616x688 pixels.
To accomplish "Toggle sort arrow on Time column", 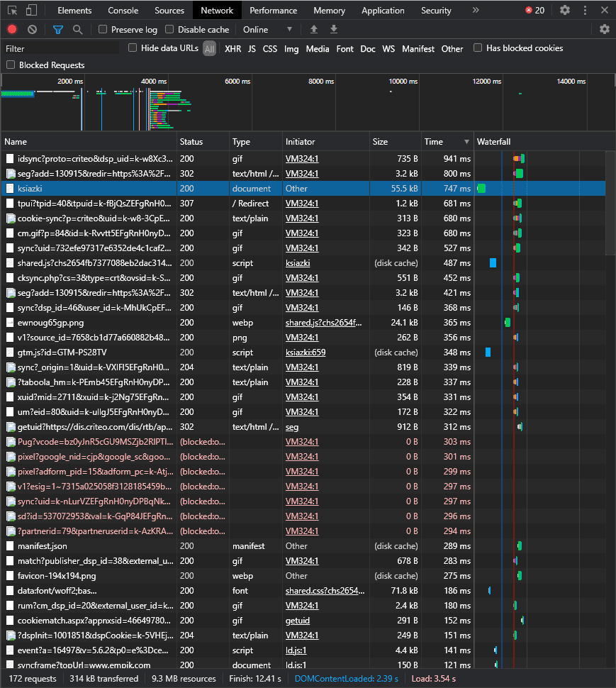I will (466, 142).
